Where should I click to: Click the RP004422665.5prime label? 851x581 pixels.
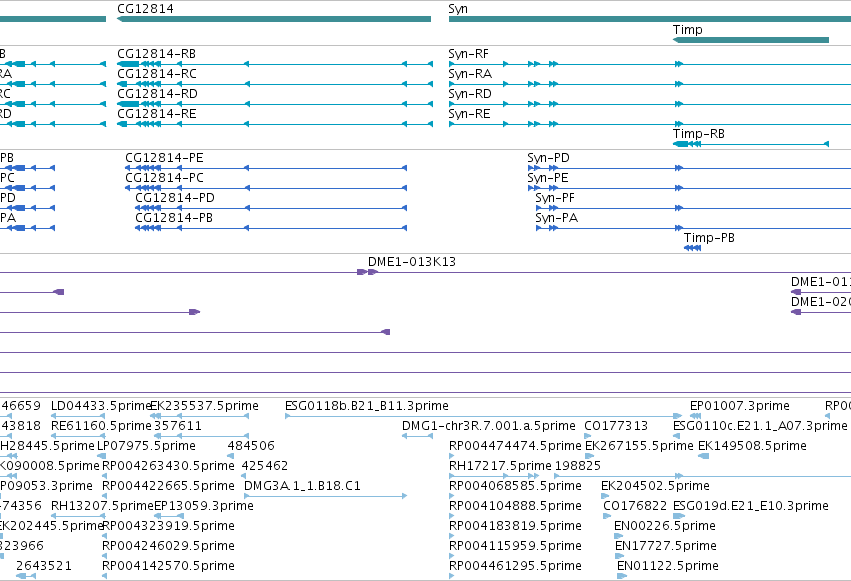[x=168, y=486]
